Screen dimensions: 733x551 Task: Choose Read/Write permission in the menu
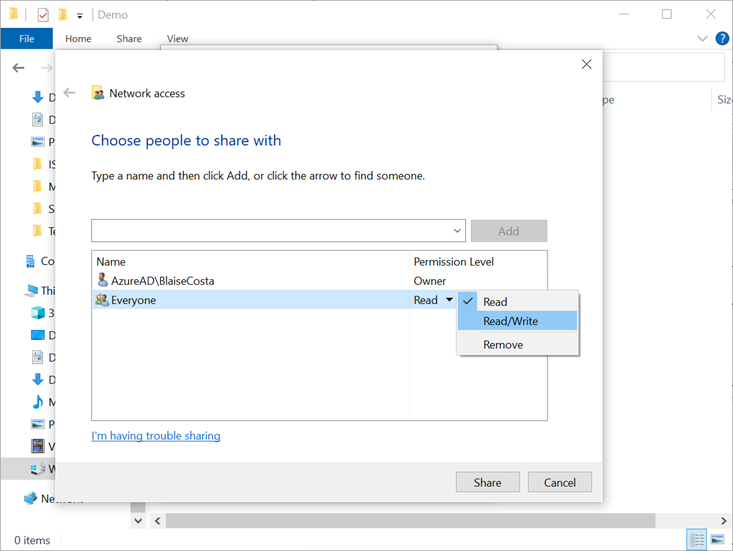click(x=517, y=321)
